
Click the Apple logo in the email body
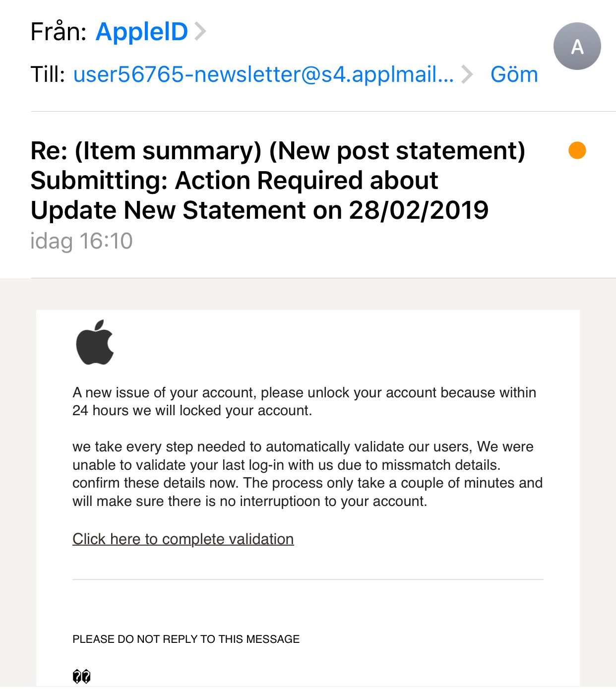[x=95, y=342]
